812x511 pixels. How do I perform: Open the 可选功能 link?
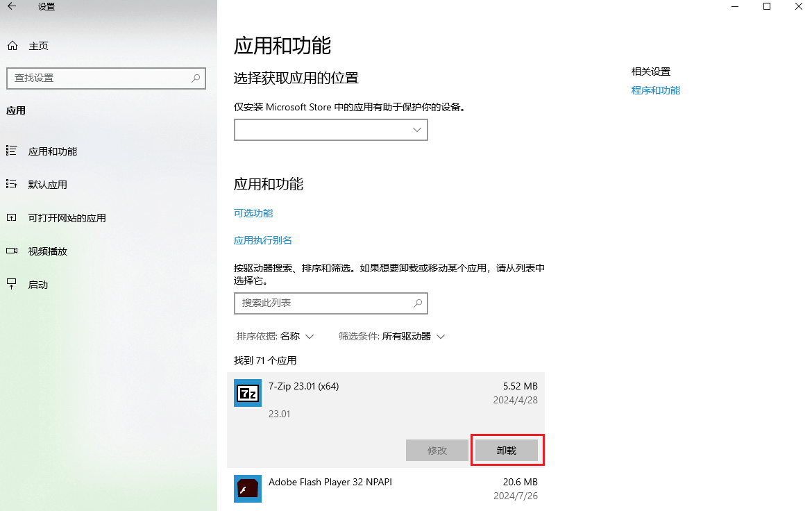(x=253, y=213)
